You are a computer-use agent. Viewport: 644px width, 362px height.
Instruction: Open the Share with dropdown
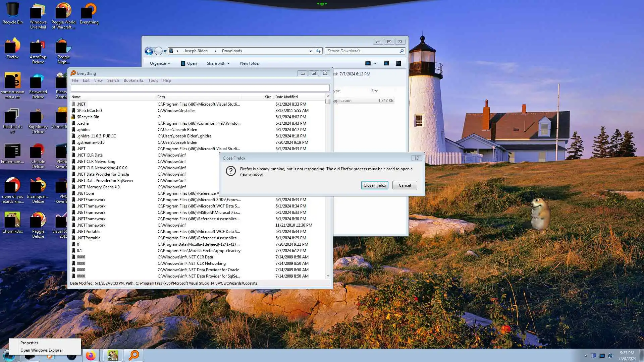(218, 63)
